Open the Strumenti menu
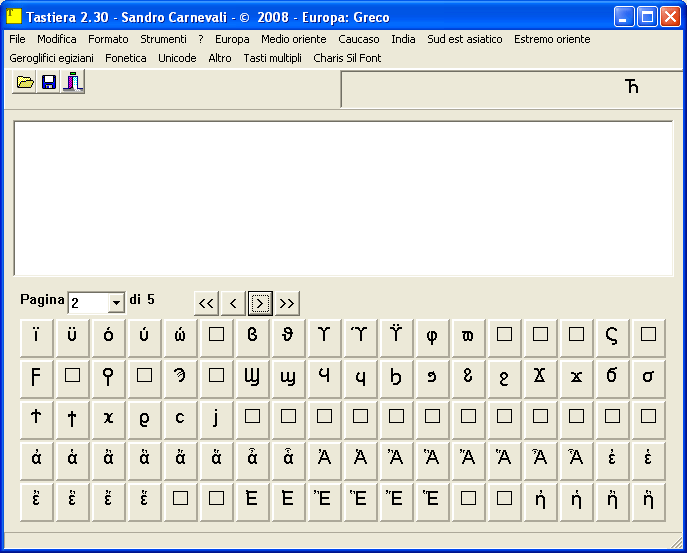 point(163,39)
